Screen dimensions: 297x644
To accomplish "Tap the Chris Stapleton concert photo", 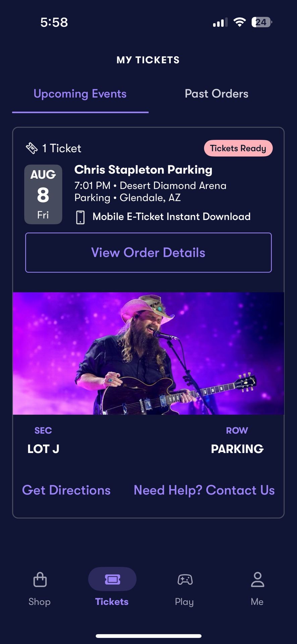I will pyautogui.click(x=148, y=353).
